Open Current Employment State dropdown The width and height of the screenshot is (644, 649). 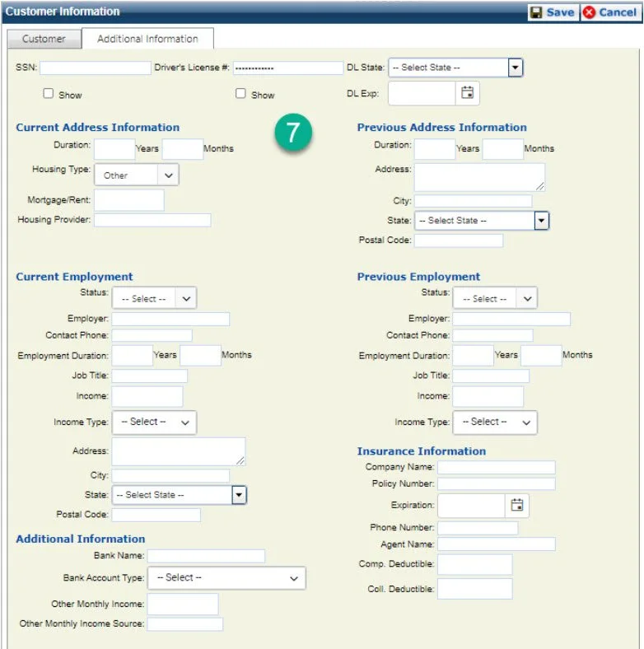(180, 495)
